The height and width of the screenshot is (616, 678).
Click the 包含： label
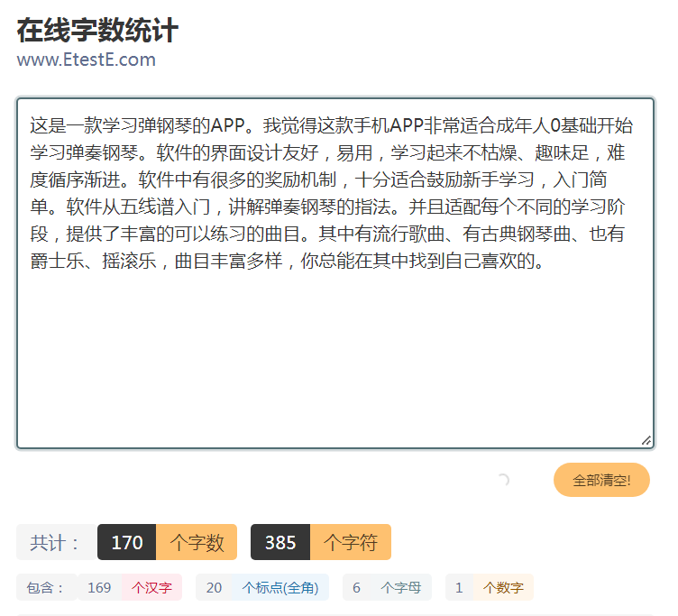[47, 587]
